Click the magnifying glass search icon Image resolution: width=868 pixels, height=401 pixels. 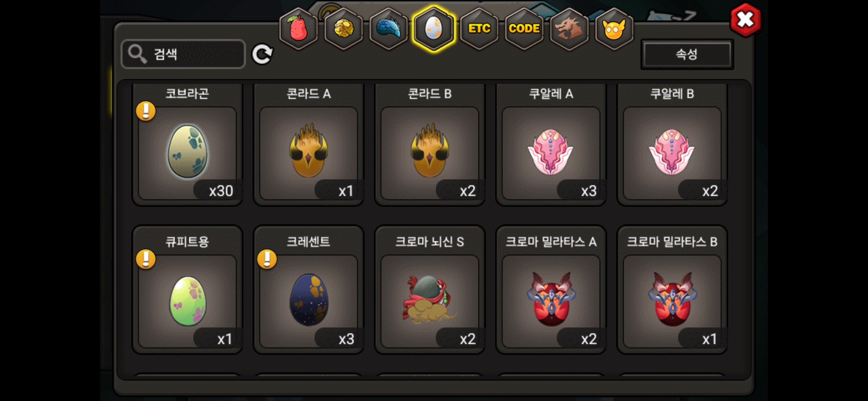137,55
